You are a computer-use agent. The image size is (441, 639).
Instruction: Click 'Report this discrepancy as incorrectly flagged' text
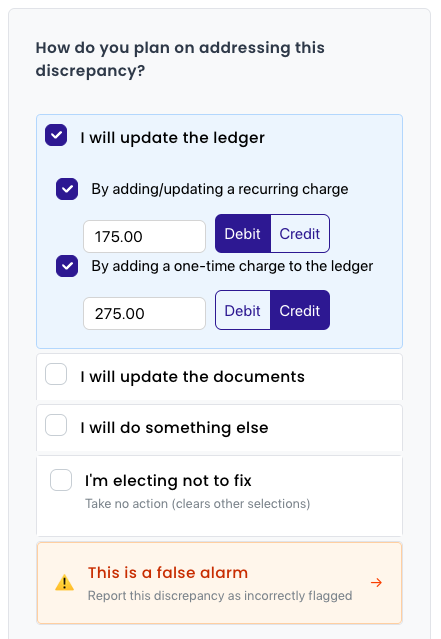(220, 596)
